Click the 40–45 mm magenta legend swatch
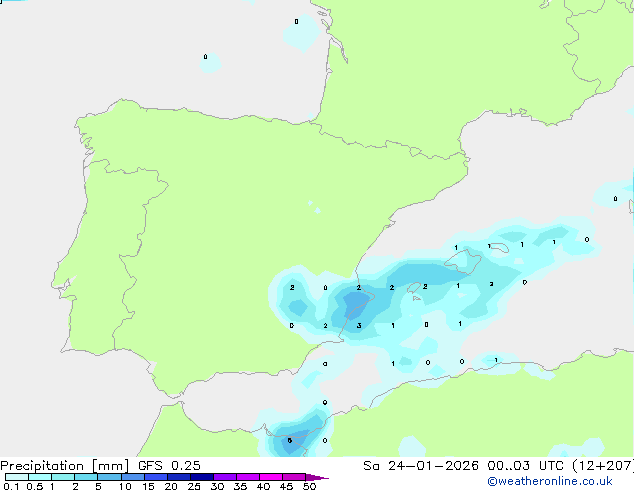 [271, 477]
